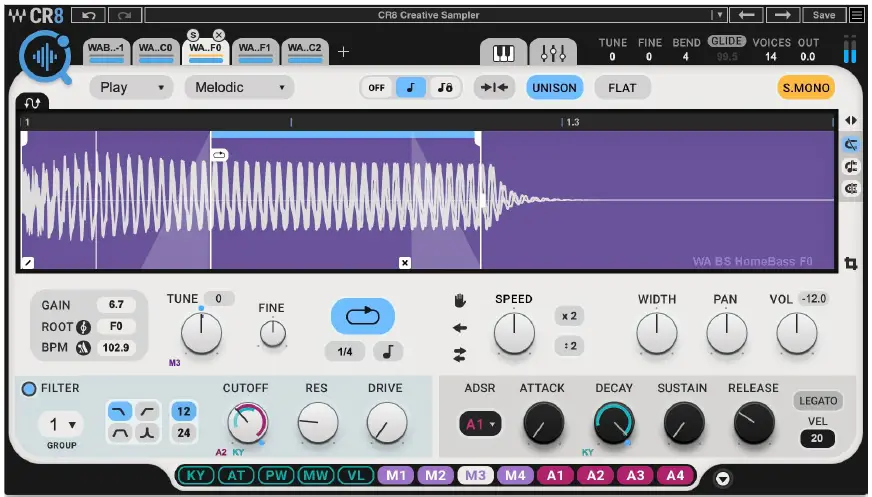Load previous preset with left arrow
Screen dimensions: 872x497
(746, 15)
